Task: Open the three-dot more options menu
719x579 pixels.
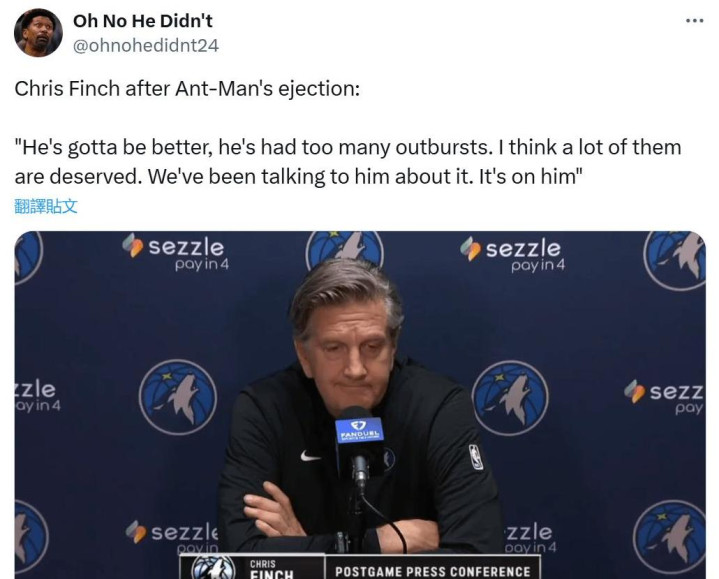Action: pos(694,21)
